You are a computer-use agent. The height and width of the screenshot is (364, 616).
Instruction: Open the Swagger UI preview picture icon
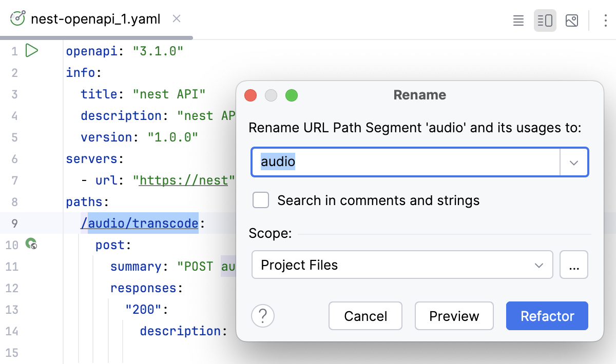(571, 21)
